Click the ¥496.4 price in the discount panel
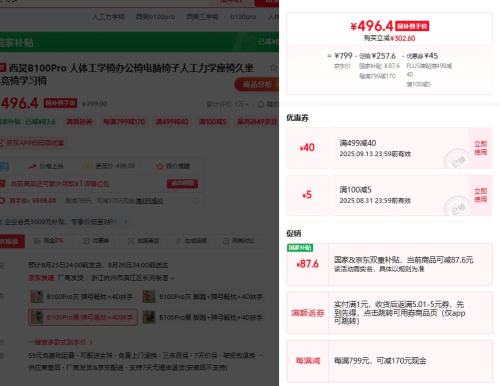 (372, 26)
